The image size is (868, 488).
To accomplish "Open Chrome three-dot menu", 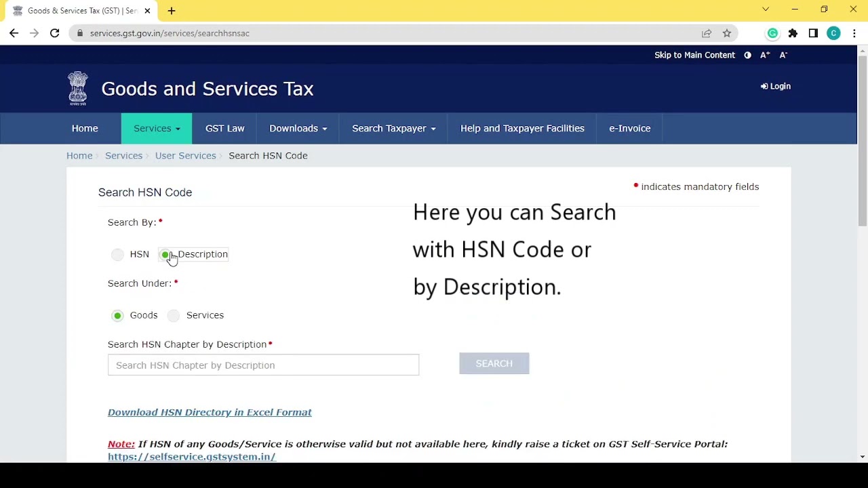I will 854,33.
